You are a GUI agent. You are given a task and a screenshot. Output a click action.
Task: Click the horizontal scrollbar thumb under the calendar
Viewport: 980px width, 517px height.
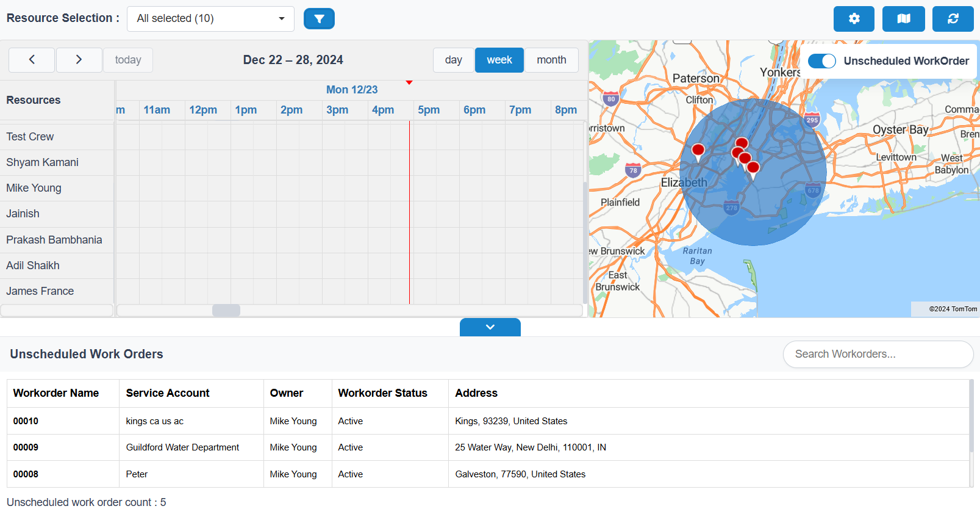226,310
